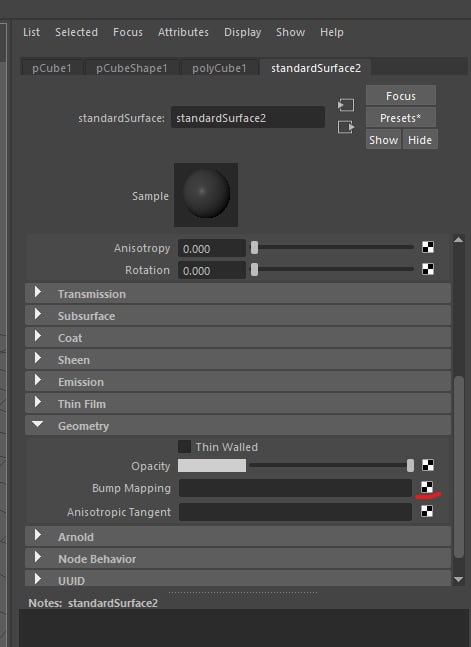
Task: Switch to the pCubeShape1 tab
Action: [x=132, y=68]
